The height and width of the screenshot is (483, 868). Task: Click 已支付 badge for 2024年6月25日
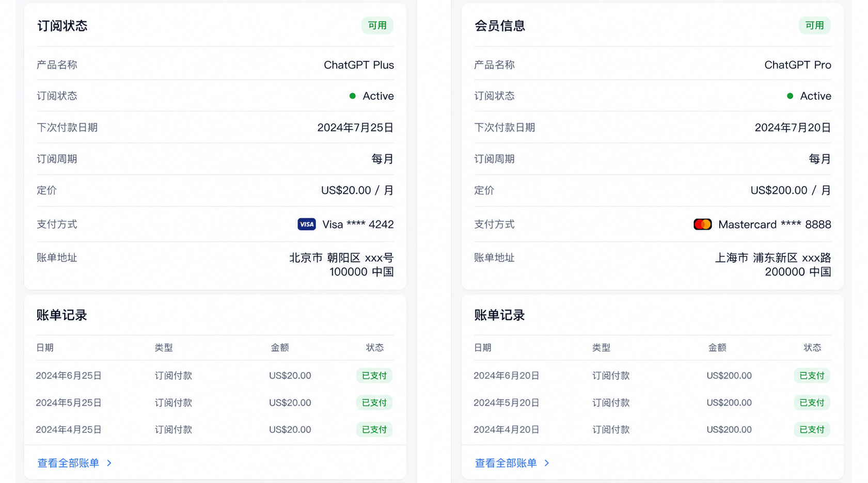pos(374,376)
